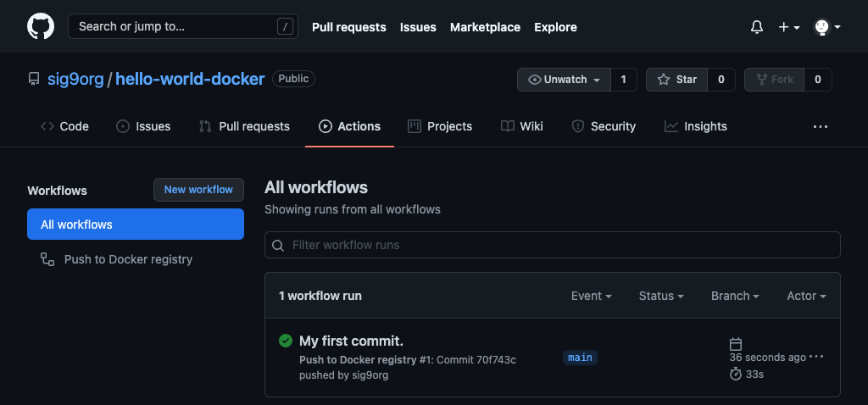Screen dimensions: 868x405
Task: Expand the Unwatch dropdown
Action: (564, 80)
